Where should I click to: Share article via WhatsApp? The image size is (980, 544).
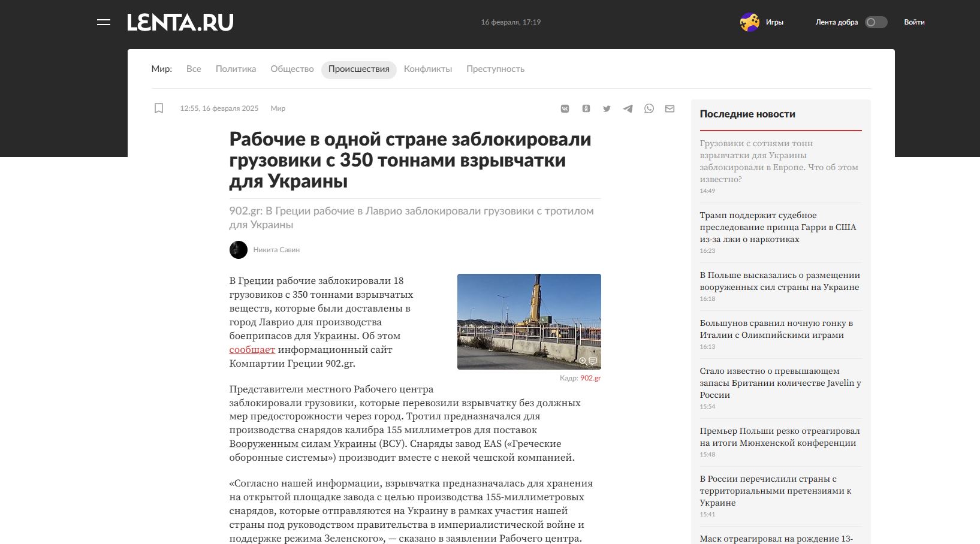649,108
